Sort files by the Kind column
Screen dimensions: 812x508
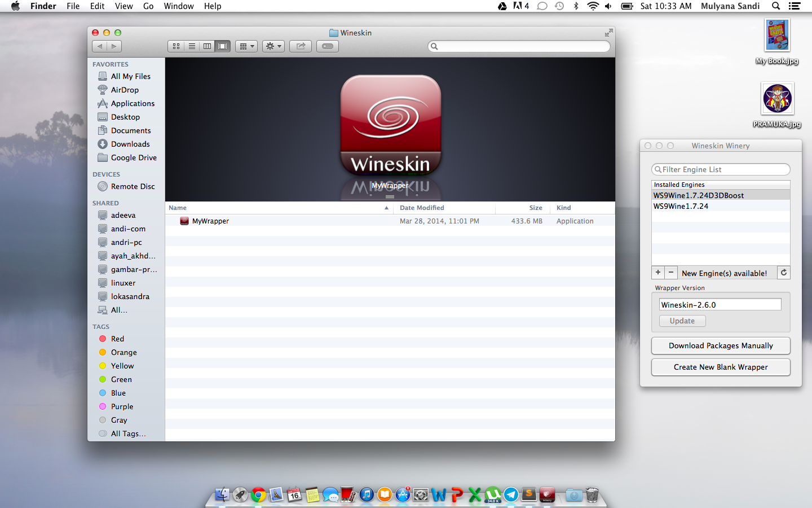coord(582,208)
